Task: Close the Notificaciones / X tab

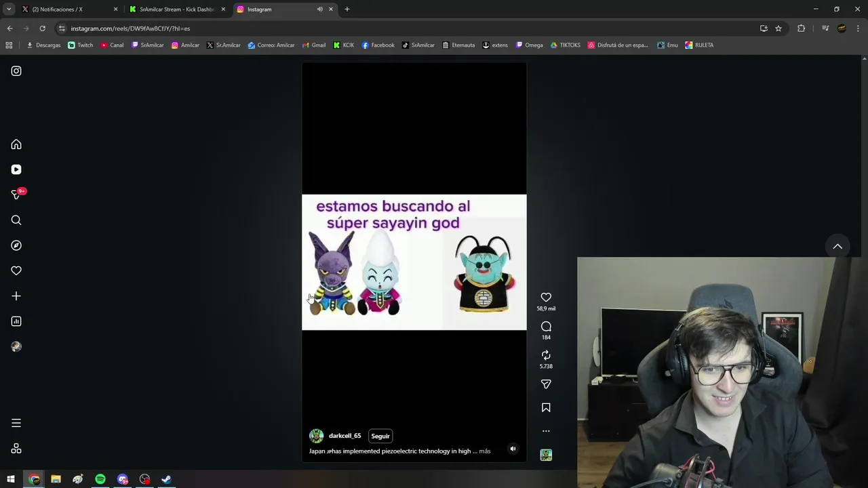Action: [x=115, y=9]
